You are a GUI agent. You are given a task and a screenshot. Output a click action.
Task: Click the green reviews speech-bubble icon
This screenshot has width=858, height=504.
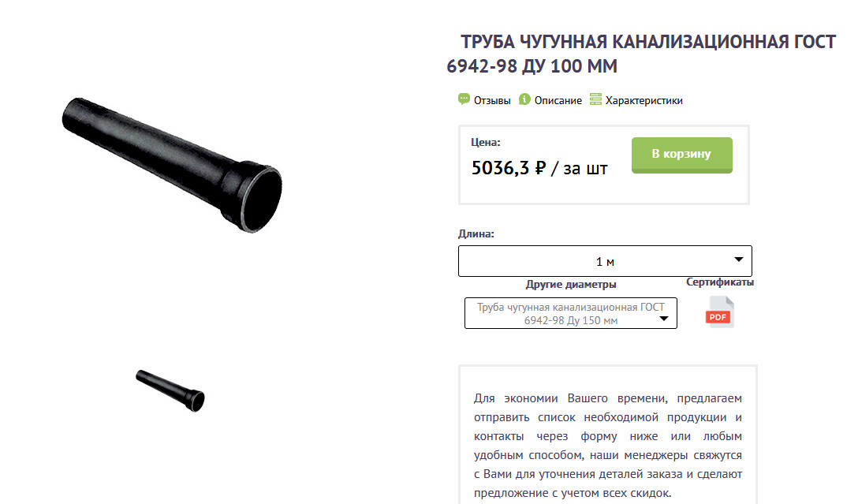coord(464,99)
